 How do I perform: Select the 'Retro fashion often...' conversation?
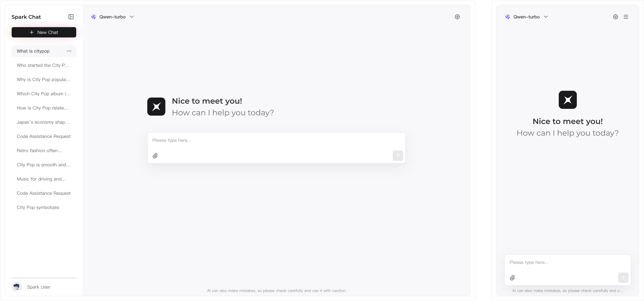(x=39, y=150)
